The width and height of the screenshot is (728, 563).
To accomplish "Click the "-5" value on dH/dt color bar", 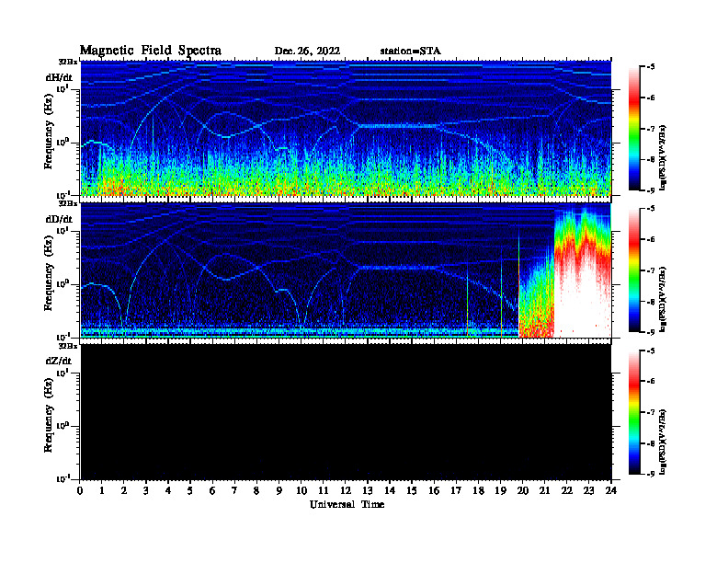I will coord(651,67).
